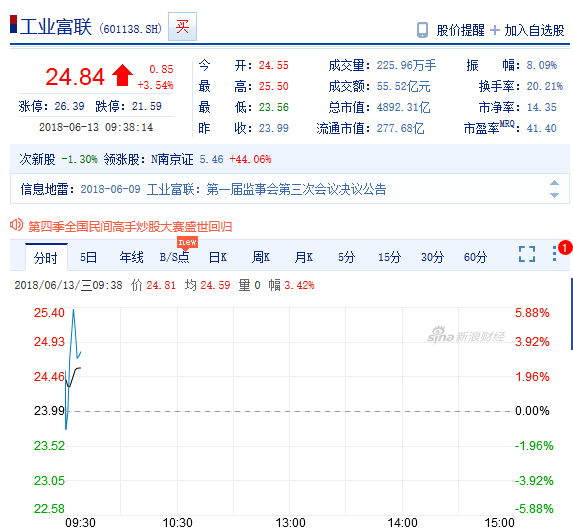Click the 最低 value 23.56
This screenshot has height=528, width=573.
[274, 107]
